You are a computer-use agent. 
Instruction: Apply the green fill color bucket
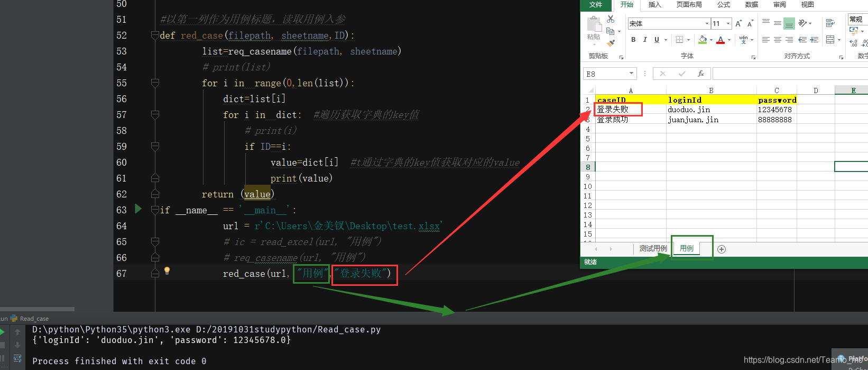(x=703, y=40)
